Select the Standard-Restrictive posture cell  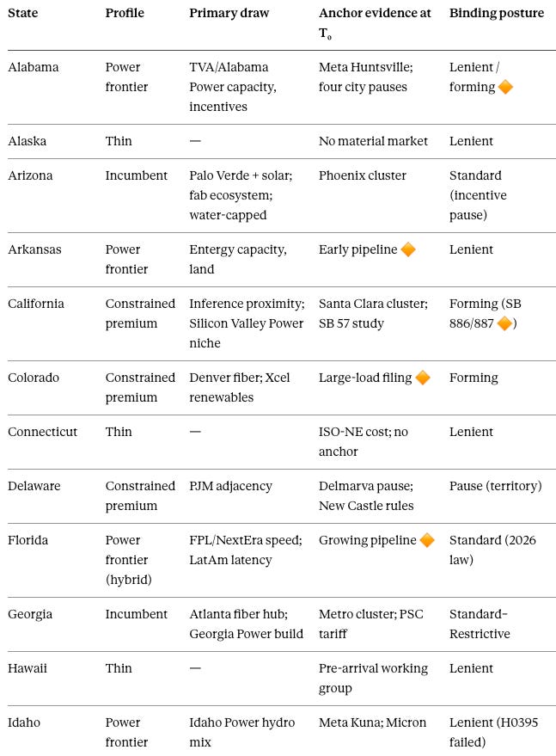480,624
